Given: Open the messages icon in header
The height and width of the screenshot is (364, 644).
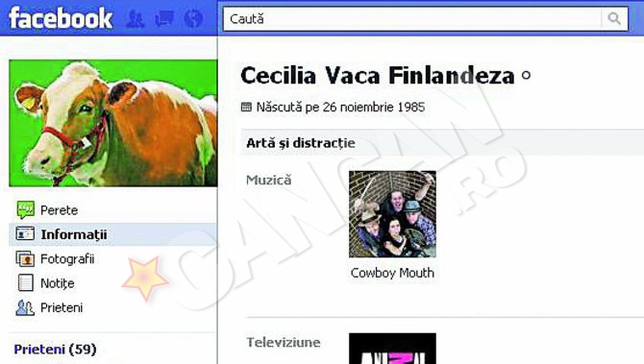Looking at the screenshot, I should tap(165, 19).
